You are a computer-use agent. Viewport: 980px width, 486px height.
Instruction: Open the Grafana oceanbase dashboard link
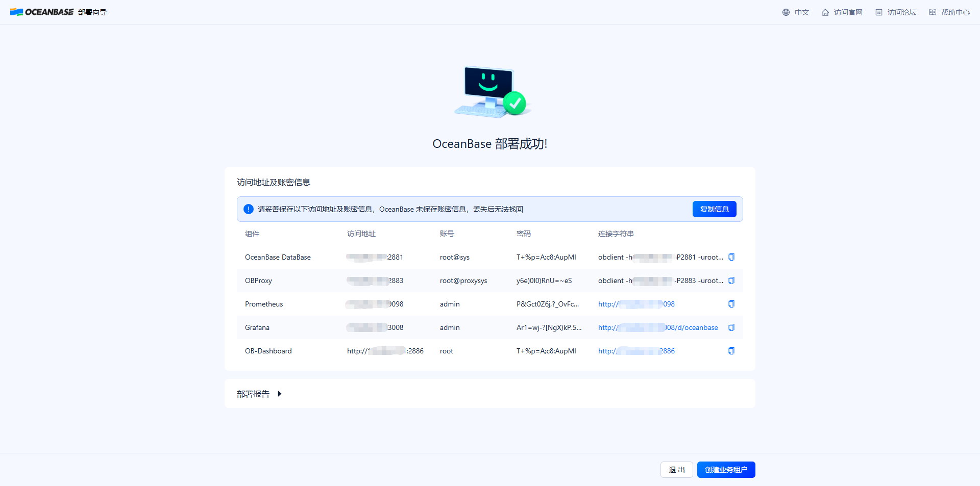pos(658,327)
